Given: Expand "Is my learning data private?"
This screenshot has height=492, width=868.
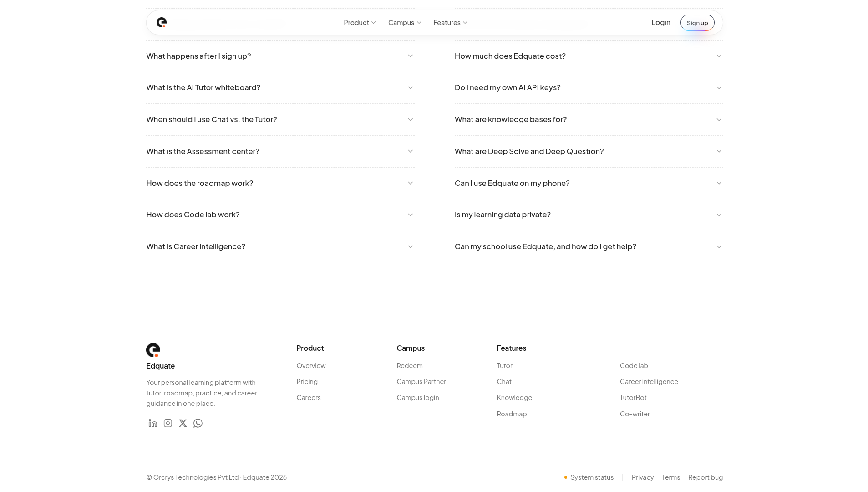Looking at the screenshot, I should click(589, 215).
